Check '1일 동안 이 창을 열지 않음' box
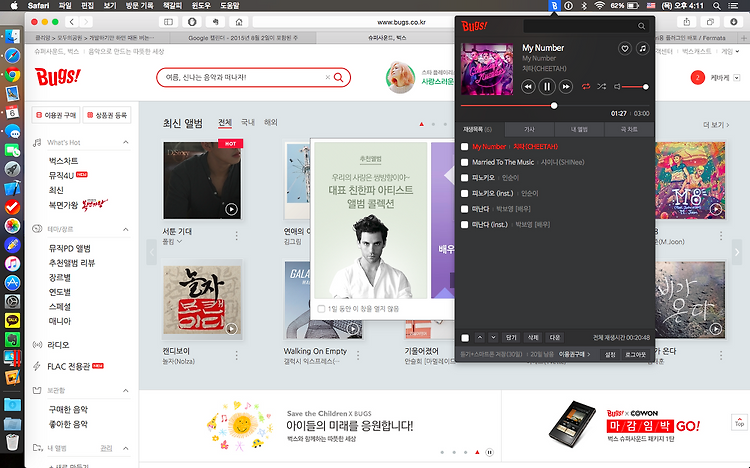750x468 pixels. [x=321, y=309]
